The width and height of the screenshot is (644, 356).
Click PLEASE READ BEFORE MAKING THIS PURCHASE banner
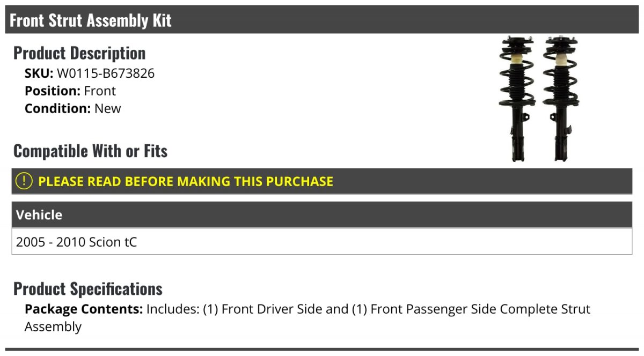coord(186,181)
